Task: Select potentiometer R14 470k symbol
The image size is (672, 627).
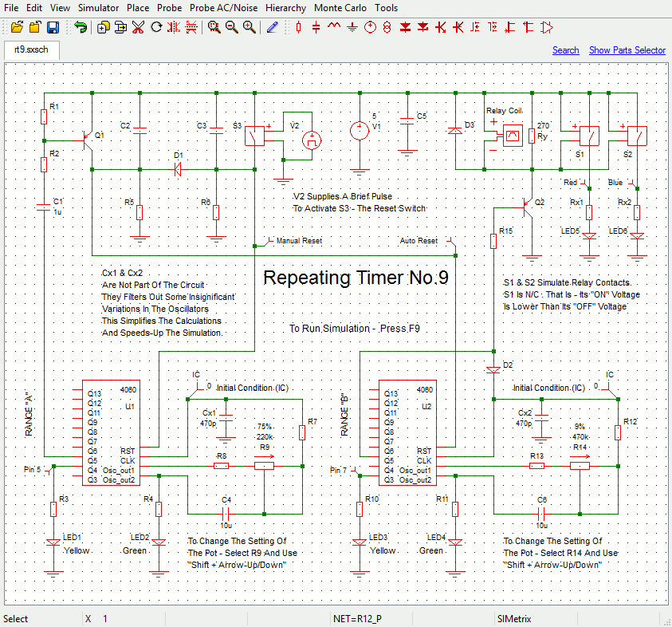Action: coord(580,466)
